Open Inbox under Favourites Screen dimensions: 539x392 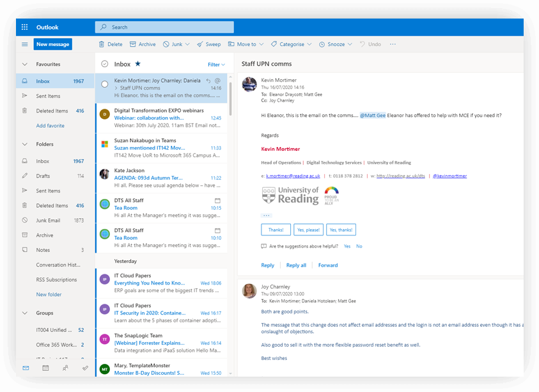tap(56, 81)
